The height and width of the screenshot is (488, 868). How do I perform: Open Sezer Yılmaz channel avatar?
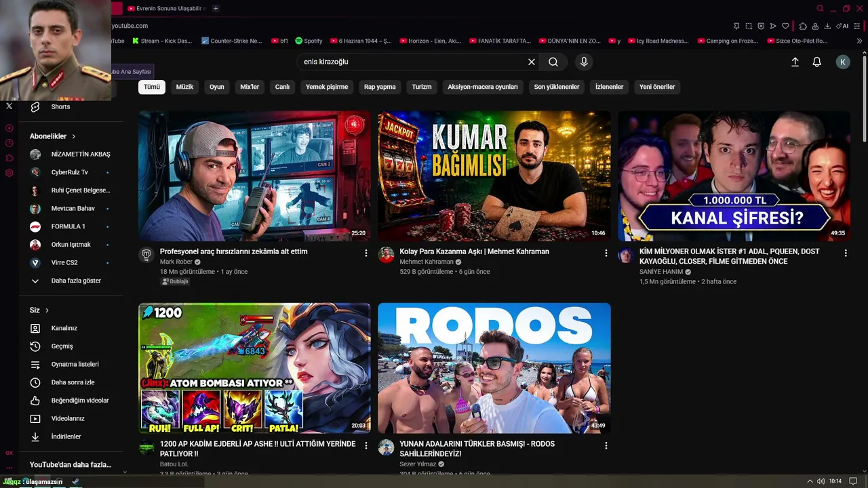[386, 447]
